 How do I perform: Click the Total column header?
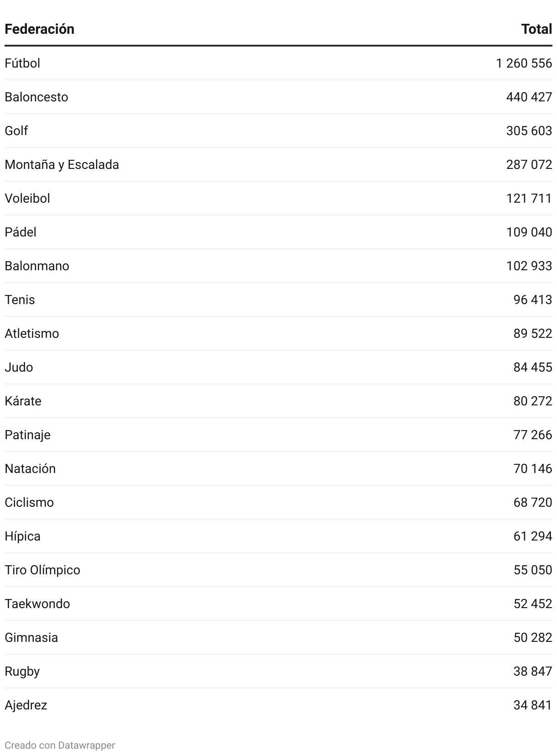536,29
